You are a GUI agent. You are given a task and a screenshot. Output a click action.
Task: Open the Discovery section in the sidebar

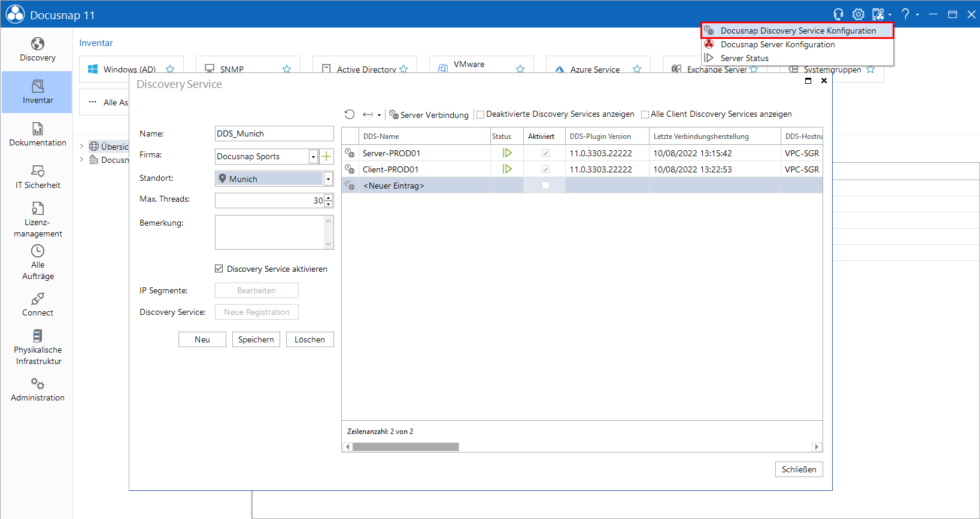click(37, 50)
